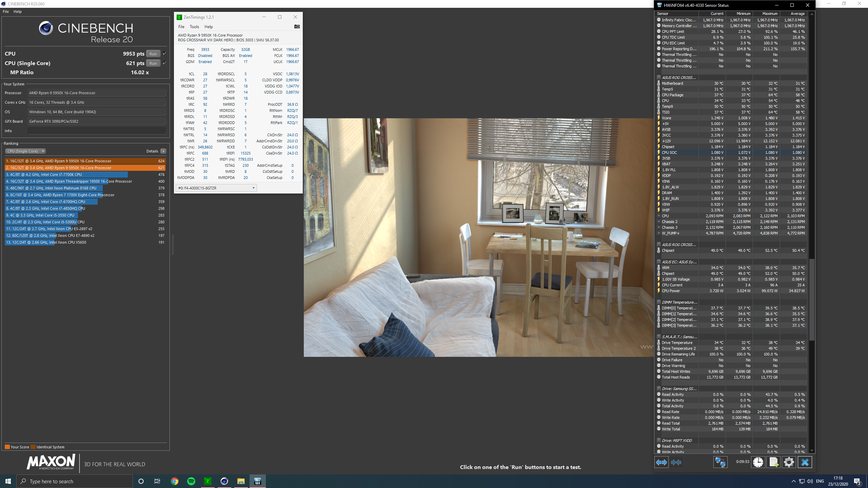Run the CPU (Single Core) test
This screenshot has width=868, height=488.
153,63
